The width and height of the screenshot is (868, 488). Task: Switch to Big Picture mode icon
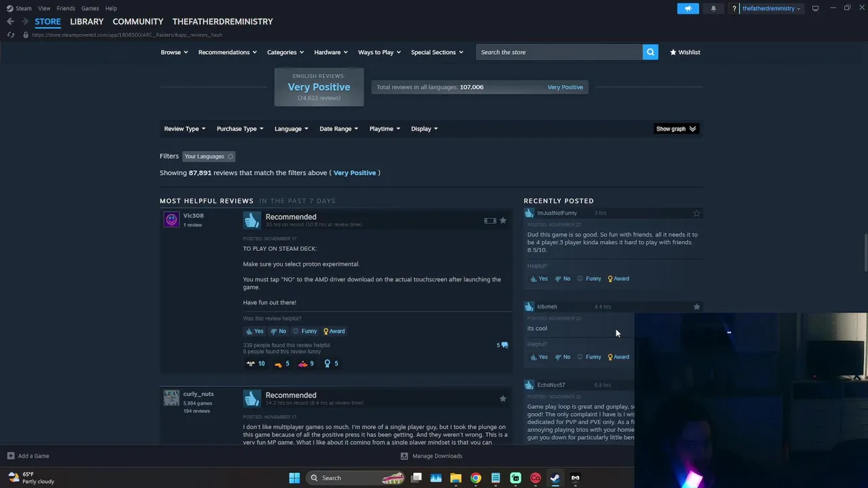pos(815,8)
